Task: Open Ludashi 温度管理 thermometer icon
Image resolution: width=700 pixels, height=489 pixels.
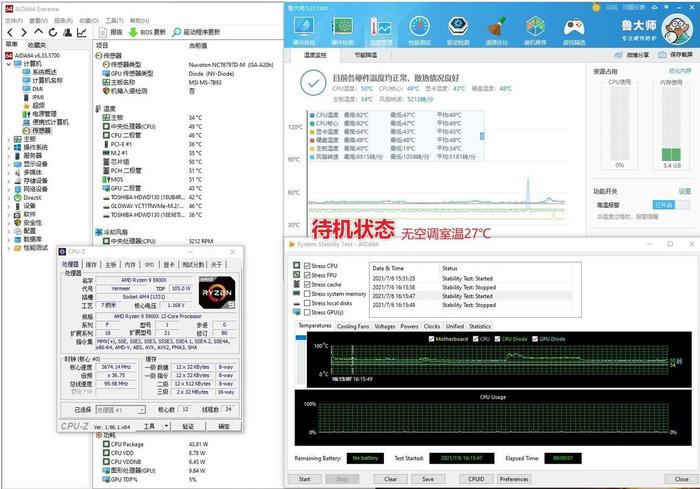Action: [x=381, y=28]
